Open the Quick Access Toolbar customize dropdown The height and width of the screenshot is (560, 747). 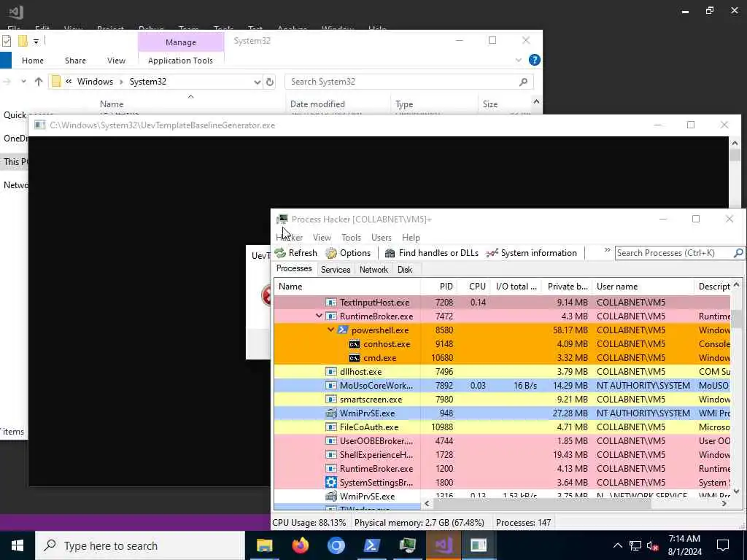tap(36, 42)
